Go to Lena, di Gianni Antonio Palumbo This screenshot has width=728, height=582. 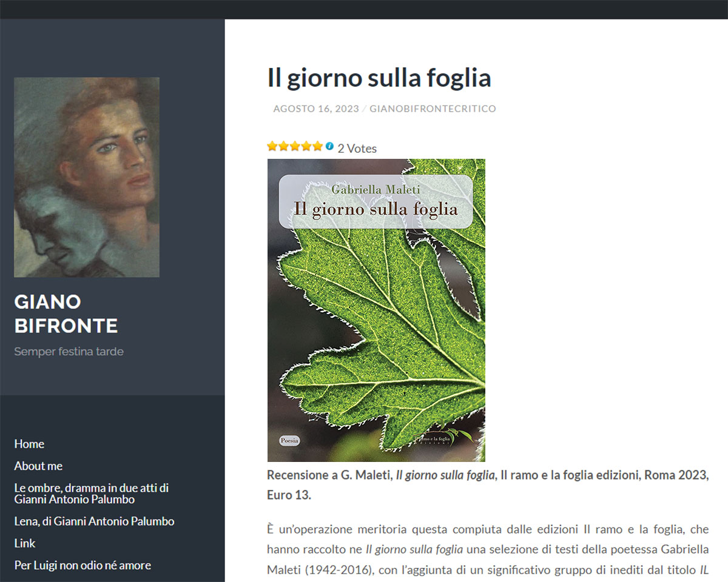click(x=94, y=521)
